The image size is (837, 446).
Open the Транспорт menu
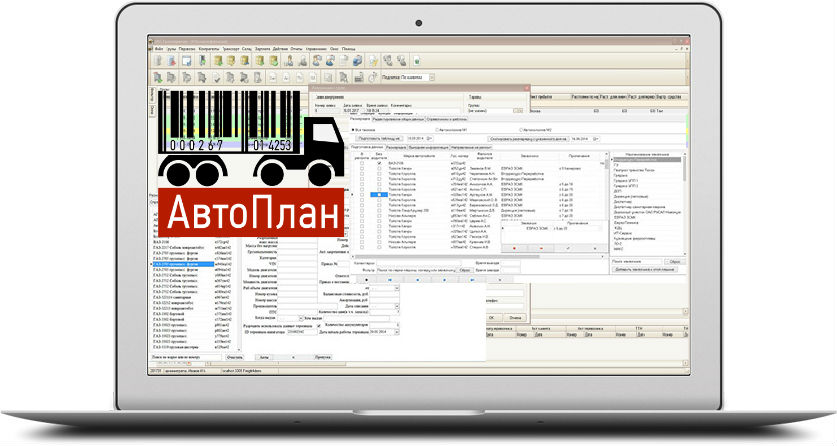point(230,49)
